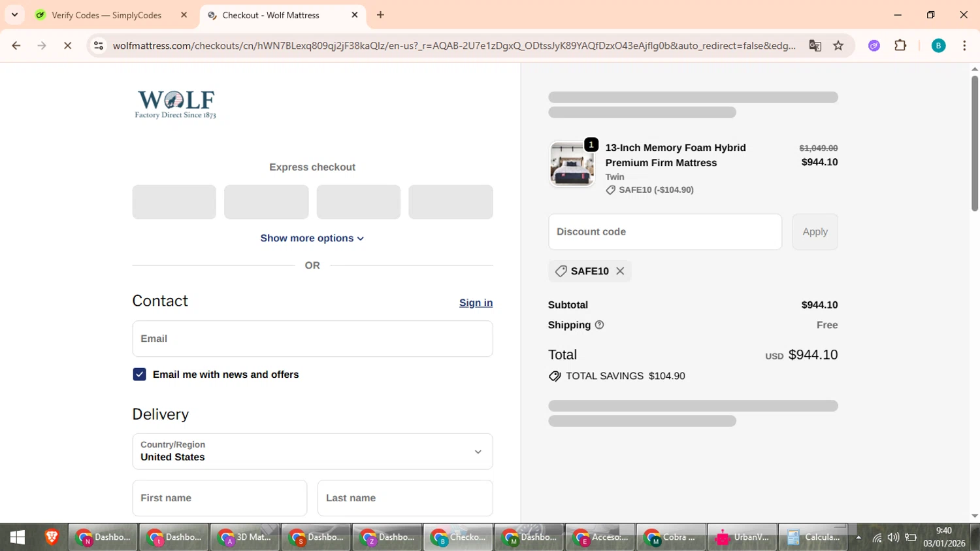
Task: Switch to 3D Mat... taskbar window
Action: [245, 537]
